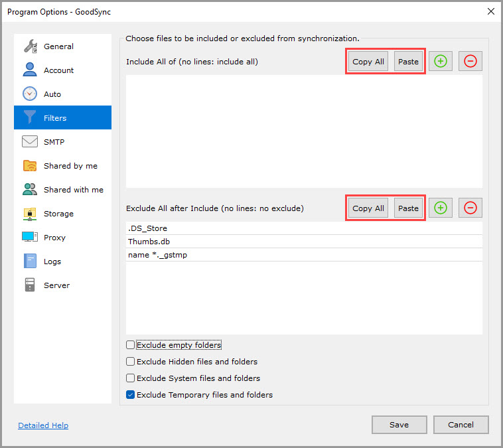Select the .DS_Store exclude line

(304, 228)
